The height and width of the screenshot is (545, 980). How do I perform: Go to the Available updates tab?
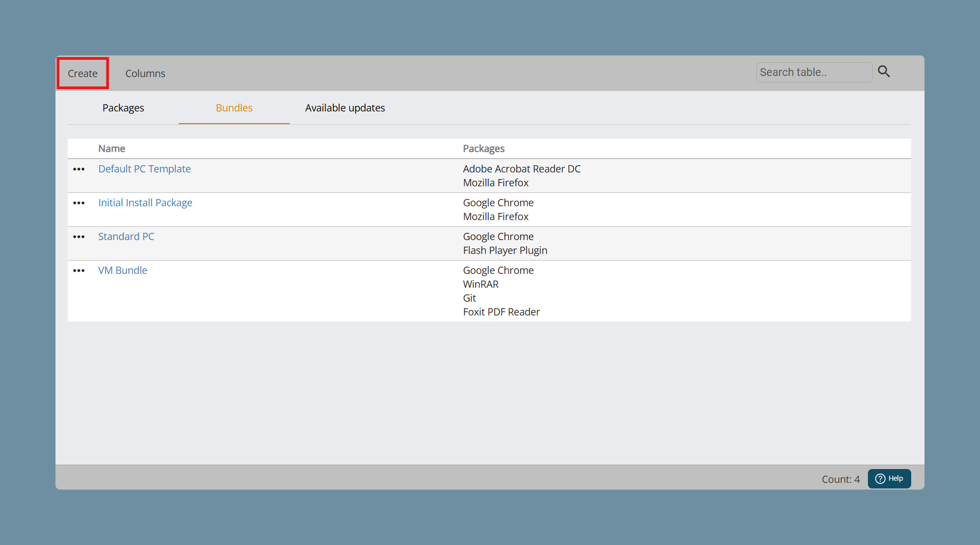tap(345, 108)
